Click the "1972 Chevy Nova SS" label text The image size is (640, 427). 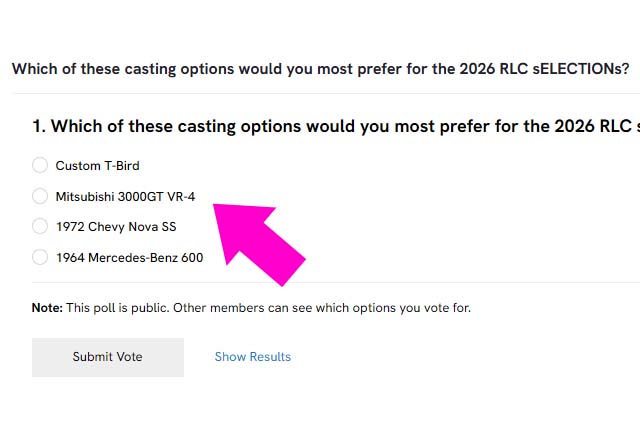tap(116, 227)
